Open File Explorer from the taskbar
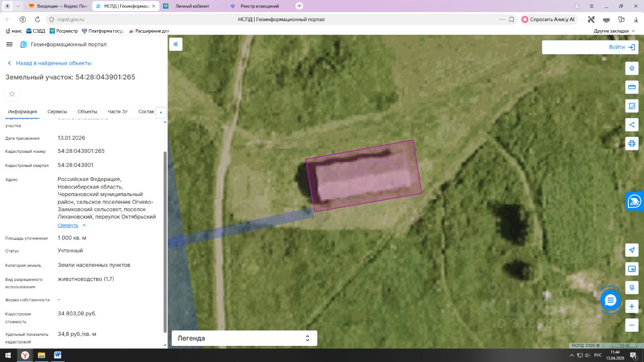 point(41,355)
